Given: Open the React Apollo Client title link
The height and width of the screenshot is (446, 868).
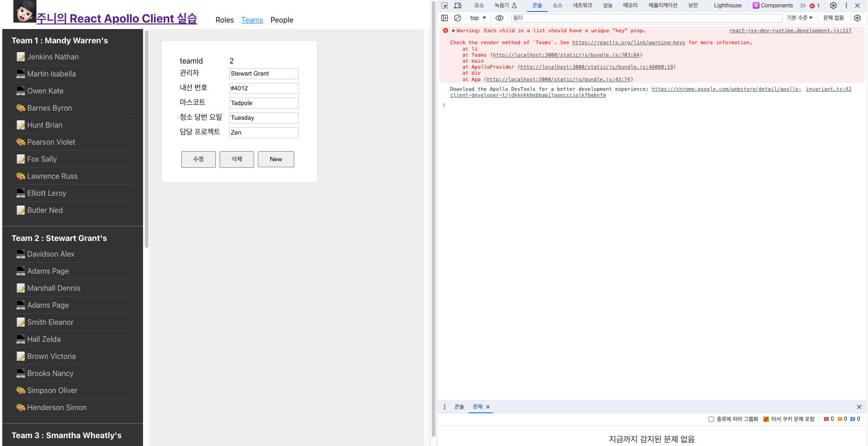Looking at the screenshot, I should click(117, 18).
